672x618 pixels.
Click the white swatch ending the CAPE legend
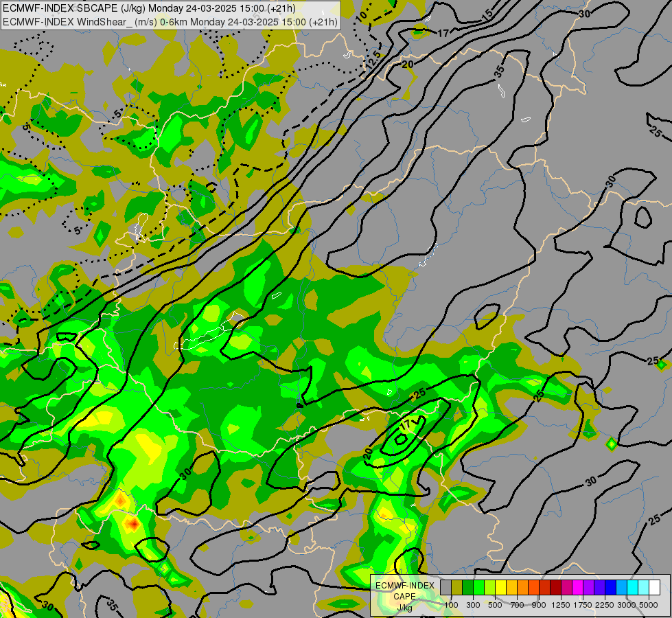(x=654, y=588)
